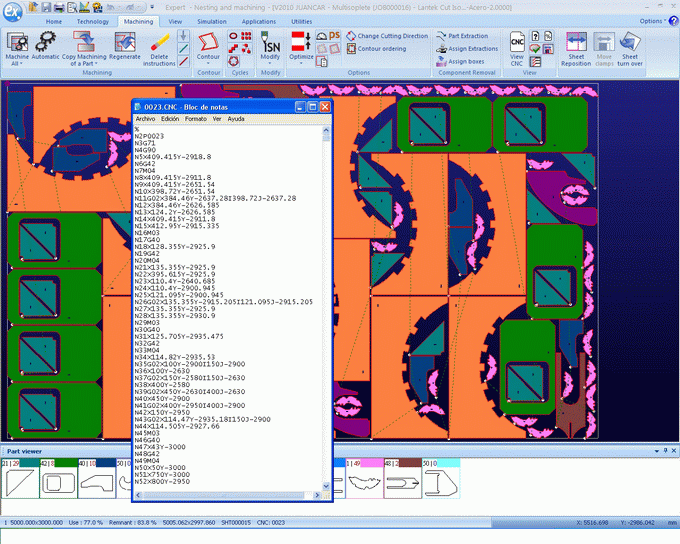Open the Archivo menu in Notepad
The height and width of the screenshot is (544, 680).
pos(145,118)
